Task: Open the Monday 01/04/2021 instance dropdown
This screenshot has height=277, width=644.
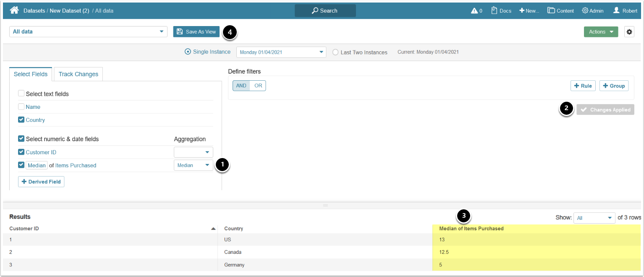Action: click(x=281, y=52)
